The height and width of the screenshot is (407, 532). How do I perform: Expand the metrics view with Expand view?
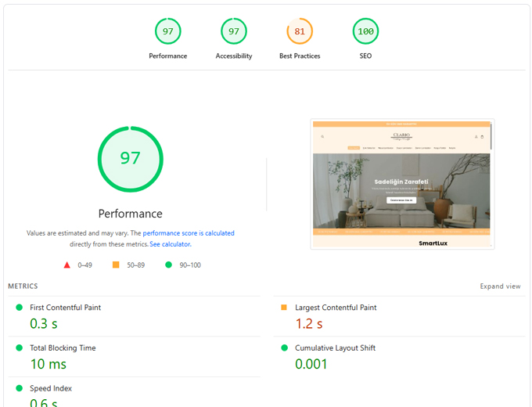(x=500, y=286)
